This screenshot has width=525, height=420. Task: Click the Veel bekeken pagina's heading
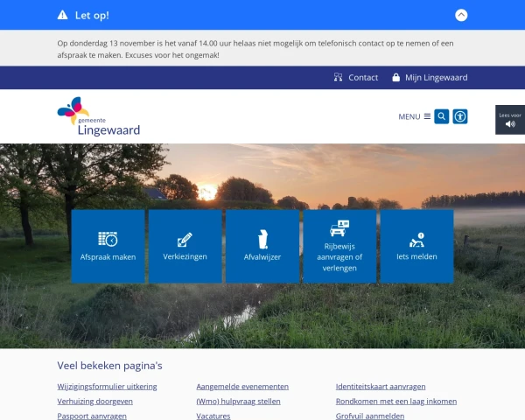click(x=110, y=366)
